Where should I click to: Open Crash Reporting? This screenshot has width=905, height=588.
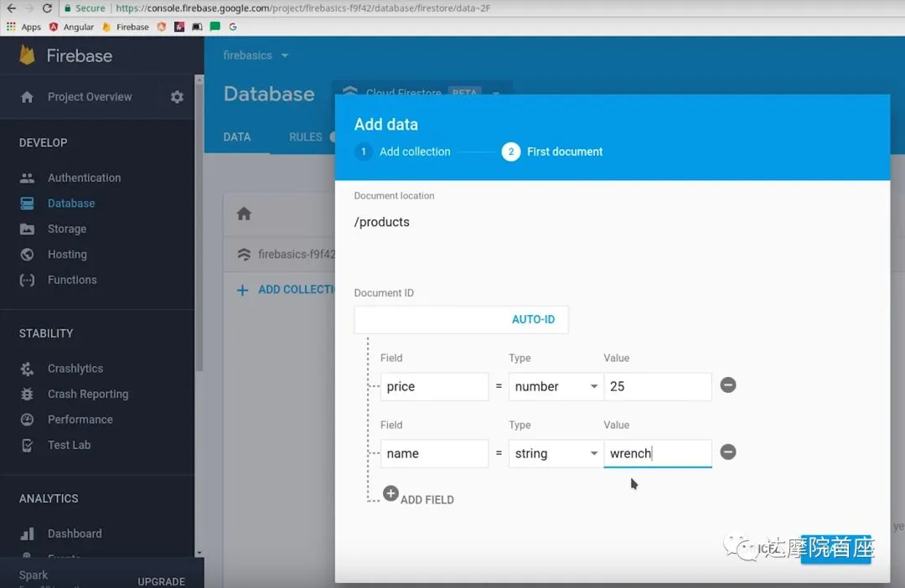pos(88,395)
